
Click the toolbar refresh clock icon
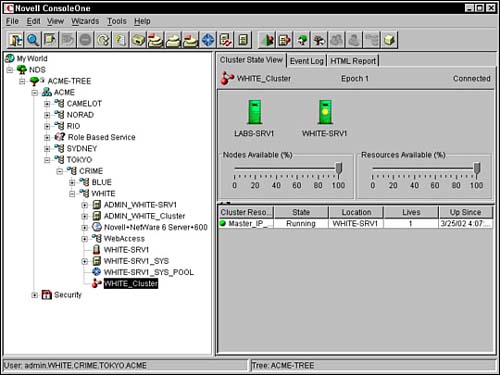[x=103, y=40]
